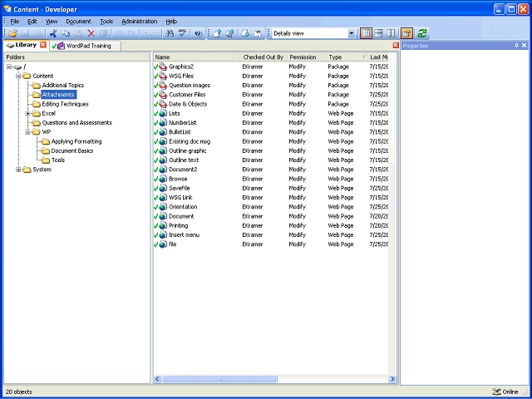Expand the Excel folder
Image resolution: width=532 pixels, height=399 pixels.
[x=27, y=113]
